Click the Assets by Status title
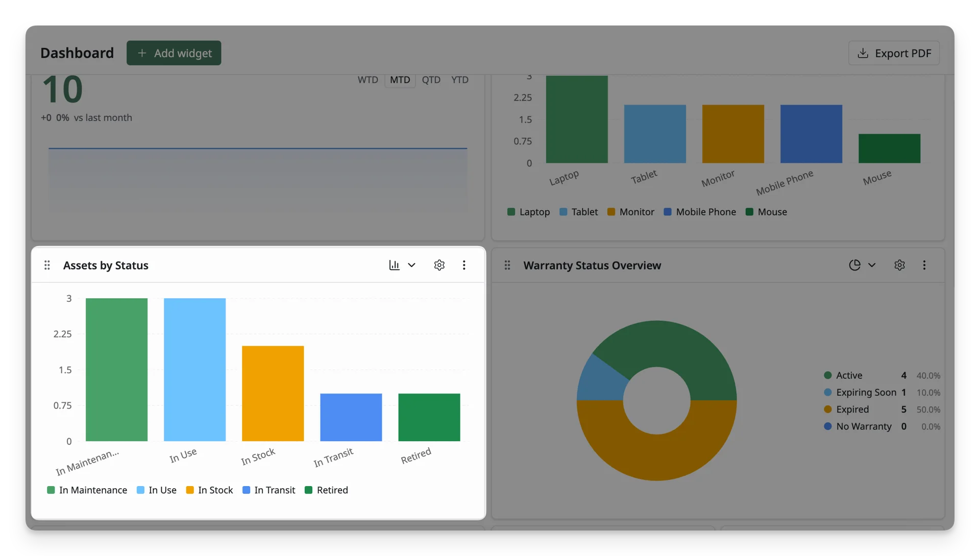 tap(106, 265)
